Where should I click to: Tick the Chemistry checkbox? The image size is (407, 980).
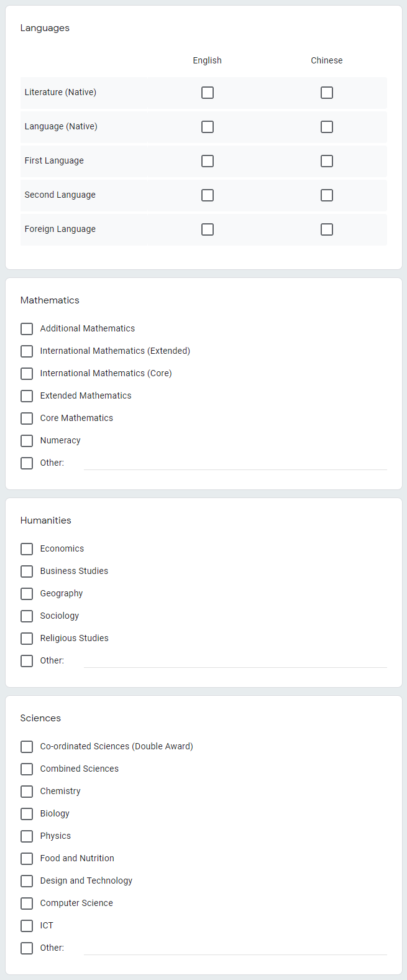tap(27, 792)
